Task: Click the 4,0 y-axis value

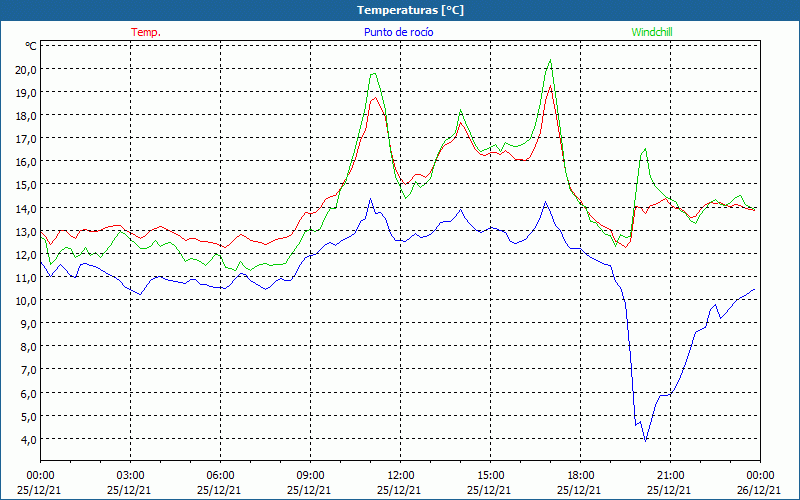Action: (x=28, y=439)
